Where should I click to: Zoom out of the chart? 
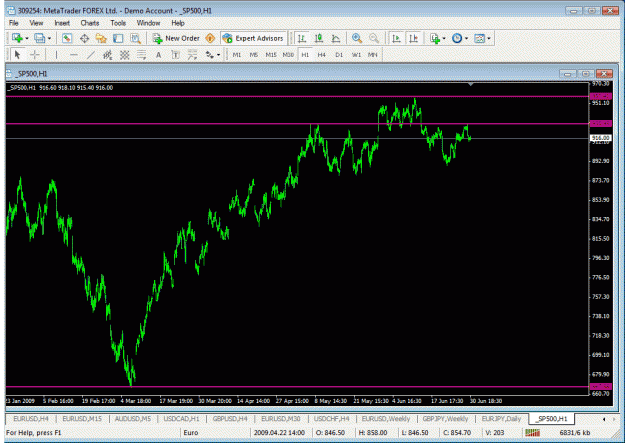pos(374,38)
